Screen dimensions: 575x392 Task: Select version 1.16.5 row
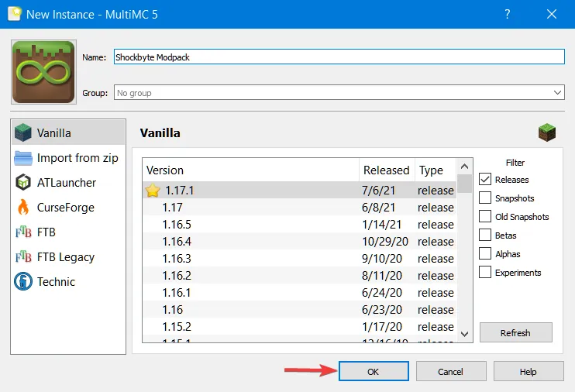[299, 225]
